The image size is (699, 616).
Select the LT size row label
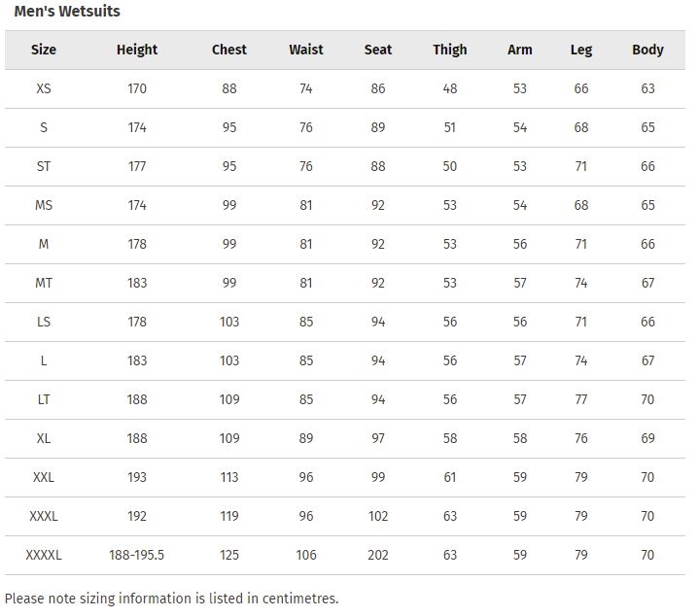(44, 399)
